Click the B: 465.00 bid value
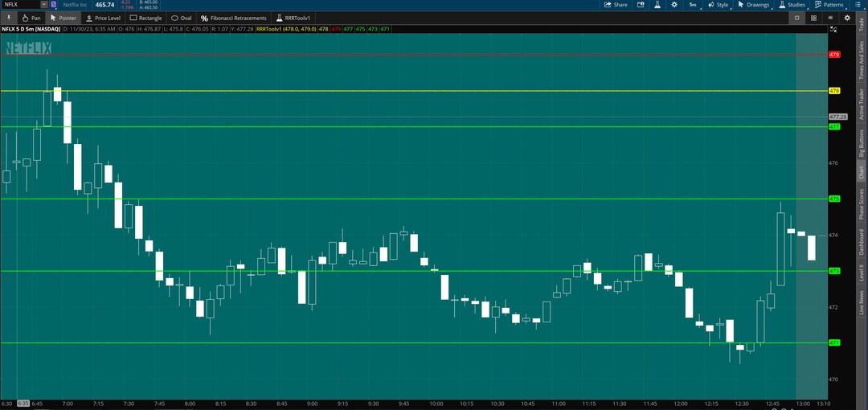This screenshot has height=410, width=868. [149, 2]
